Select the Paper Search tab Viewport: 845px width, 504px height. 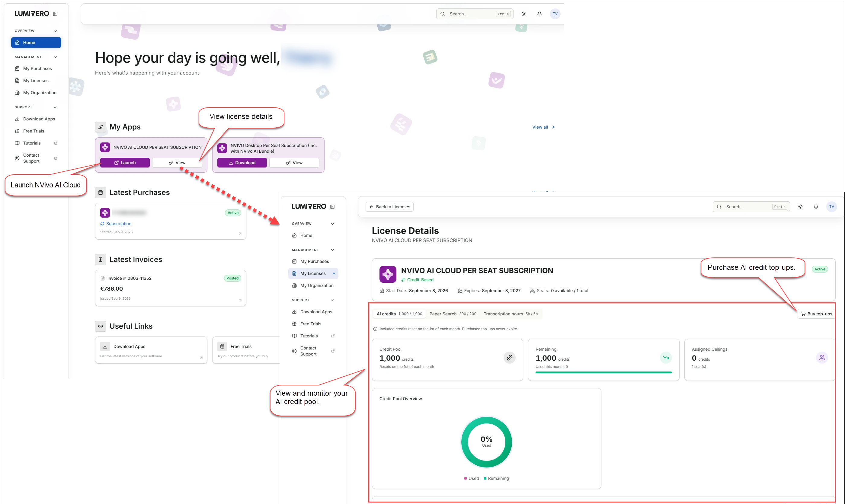point(453,314)
